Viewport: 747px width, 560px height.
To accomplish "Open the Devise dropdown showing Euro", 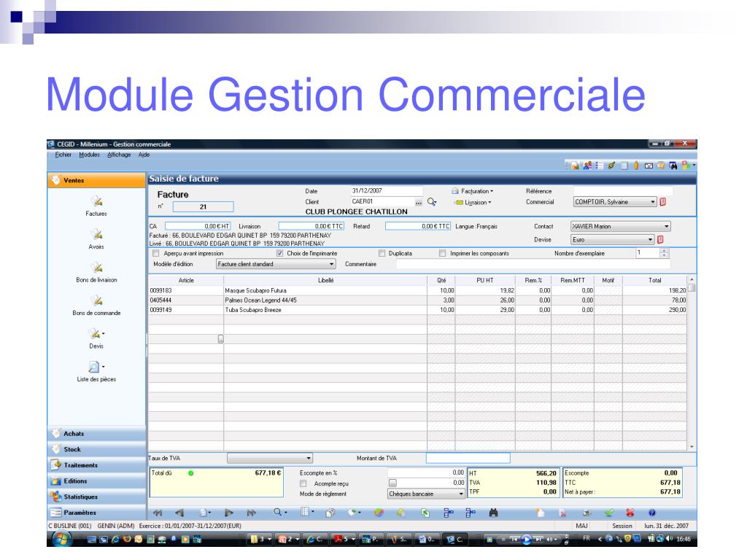I will tap(613, 239).
